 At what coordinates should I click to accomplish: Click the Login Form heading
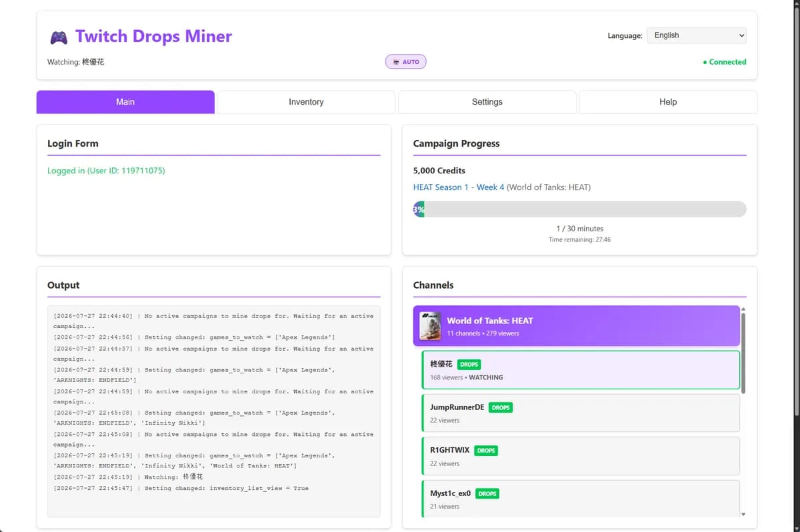pos(73,143)
